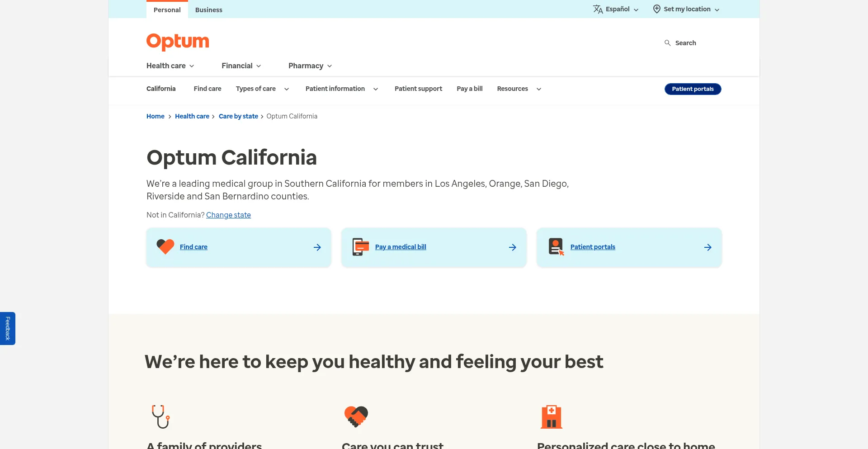Click the Optum logo
The height and width of the screenshot is (449, 868).
(178, 42)
